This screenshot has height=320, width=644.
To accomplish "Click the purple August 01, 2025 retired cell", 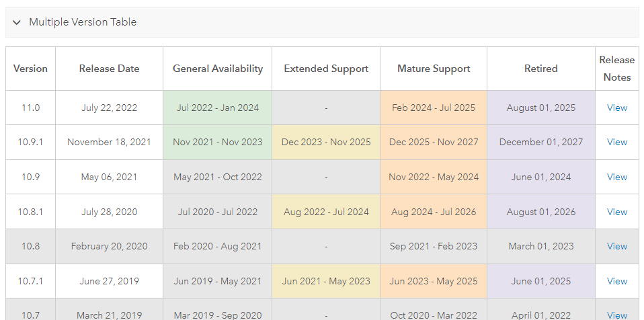I will [541, 108].
